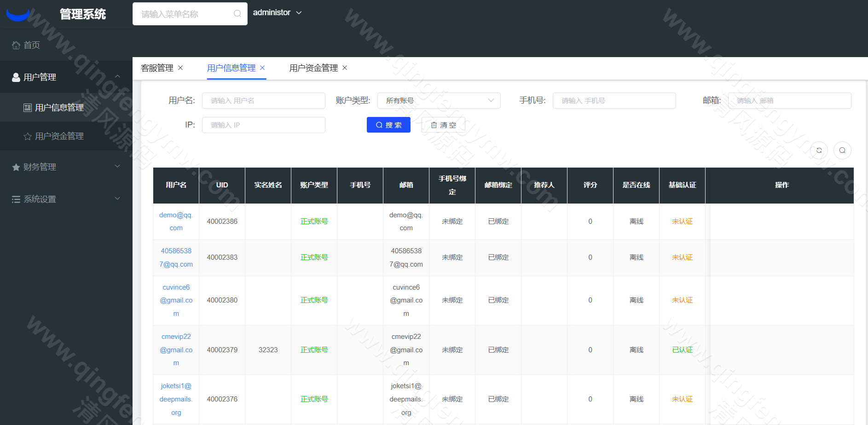Click UID cell 40002383
868x425 pixels.
(x=222, y=257)
